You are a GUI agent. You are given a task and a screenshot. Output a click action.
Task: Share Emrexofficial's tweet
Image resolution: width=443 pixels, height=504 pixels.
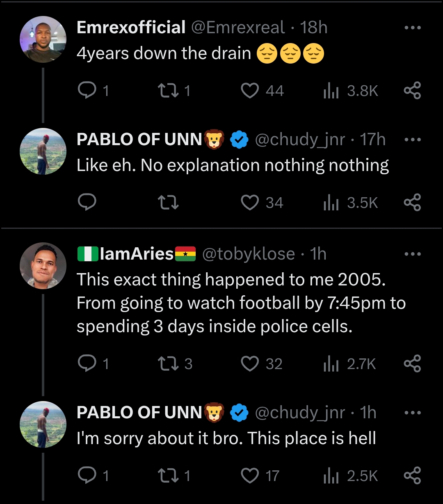click(412, 91)
